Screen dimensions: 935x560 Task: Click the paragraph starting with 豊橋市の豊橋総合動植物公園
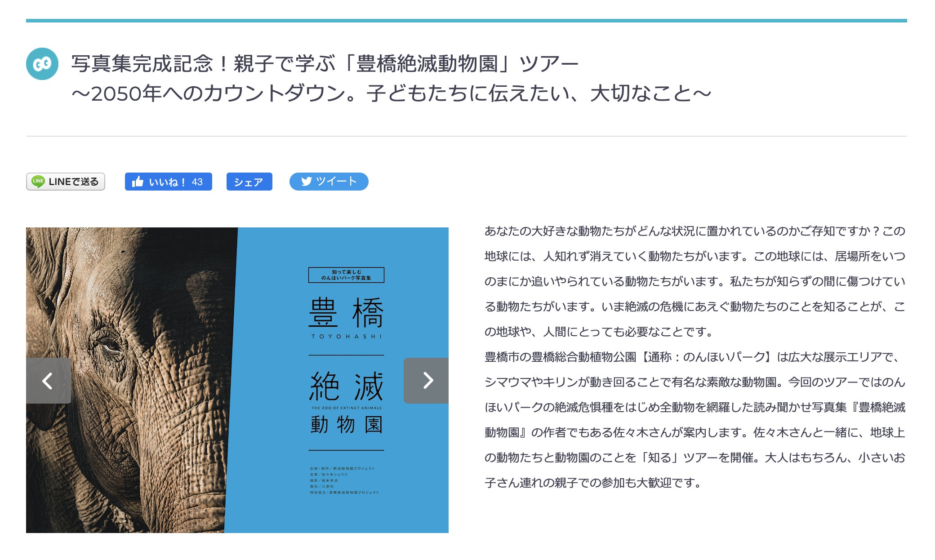[x=695, y=420]
